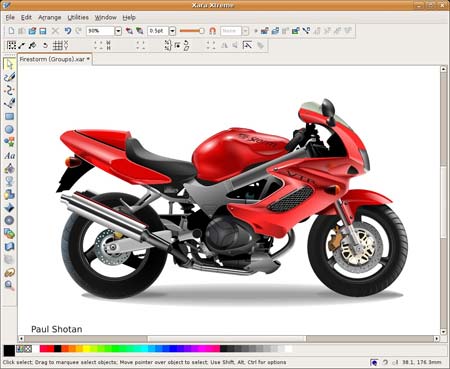Click the Open file icon
The image size is (450, 369).
pos(32,31)
